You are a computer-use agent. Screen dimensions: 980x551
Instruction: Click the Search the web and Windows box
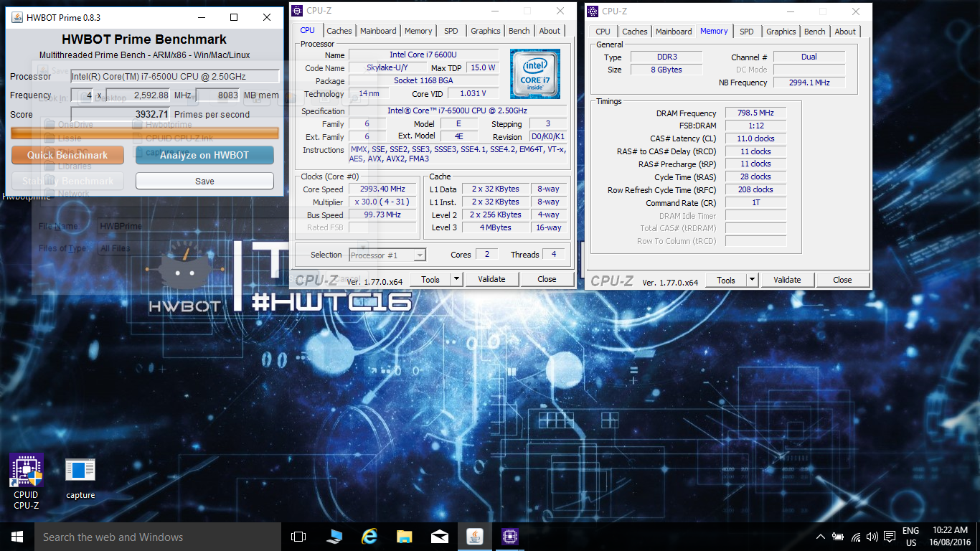coord(157,537)
